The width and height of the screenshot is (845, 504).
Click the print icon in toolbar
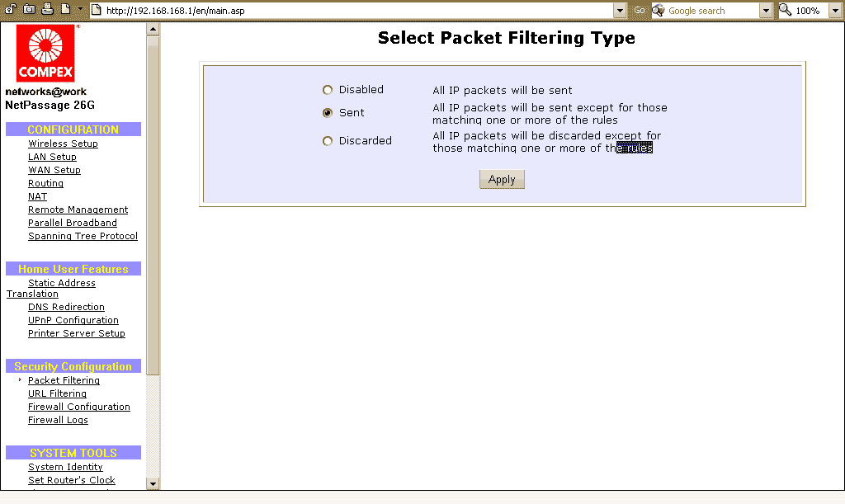(x=47, y=10)
